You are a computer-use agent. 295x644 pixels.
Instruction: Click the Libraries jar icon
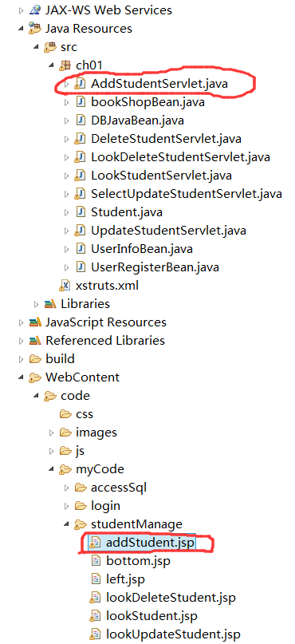pyautogui.click(x=50, y=304)
